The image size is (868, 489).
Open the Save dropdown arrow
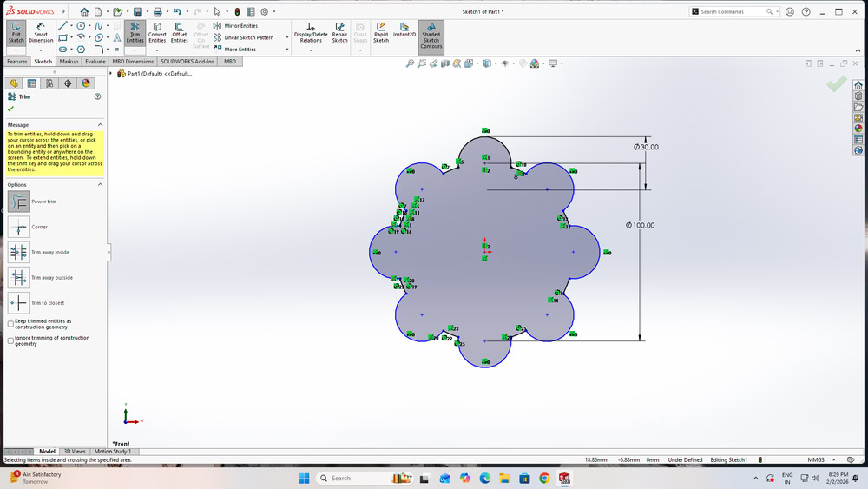pos(147,11)
